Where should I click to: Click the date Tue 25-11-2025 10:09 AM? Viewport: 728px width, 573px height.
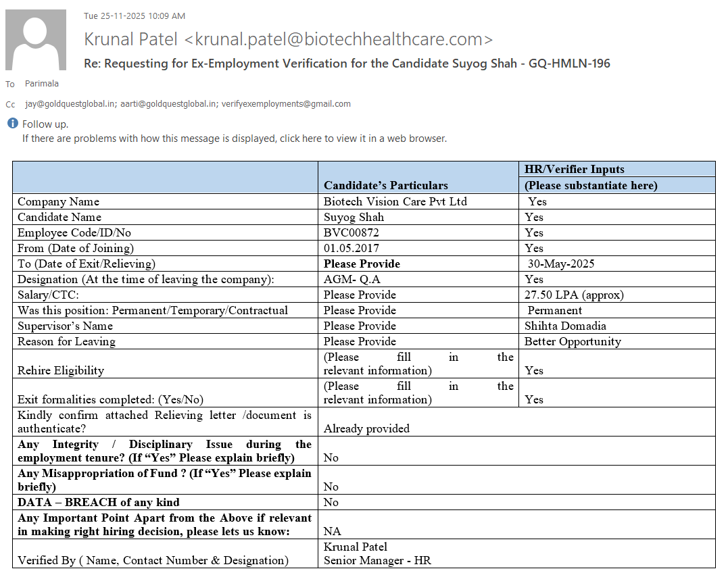tap(135, 16)
